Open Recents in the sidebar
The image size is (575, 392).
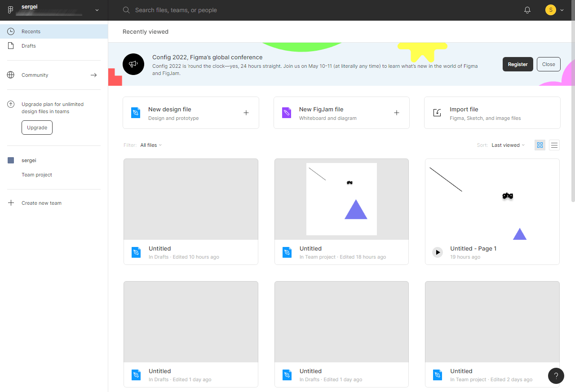point(54,31)
